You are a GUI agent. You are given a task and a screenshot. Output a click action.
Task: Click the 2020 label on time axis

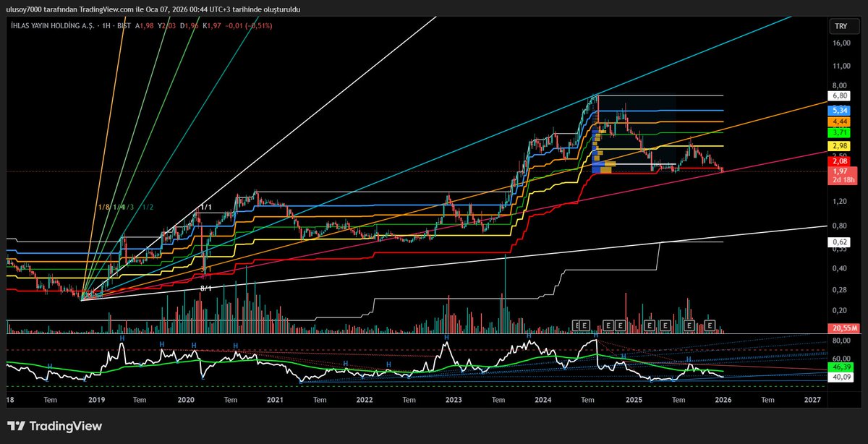tap(185, 399)
